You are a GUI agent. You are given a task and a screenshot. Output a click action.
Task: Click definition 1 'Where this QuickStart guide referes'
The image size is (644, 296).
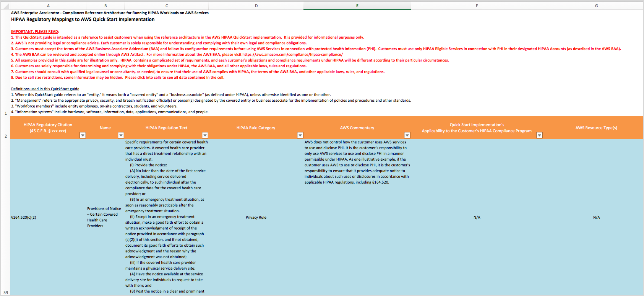[171, 95]
